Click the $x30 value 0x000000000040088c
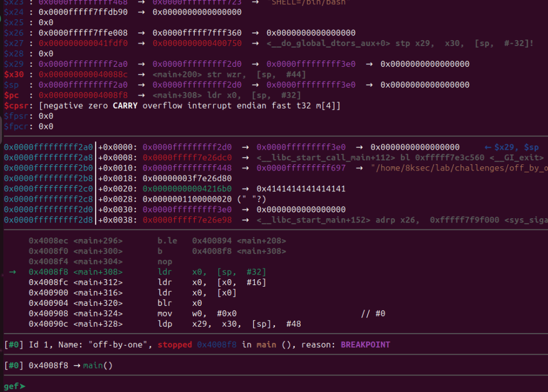The height and width of the screenshot is (392, 548). point(83,74)
